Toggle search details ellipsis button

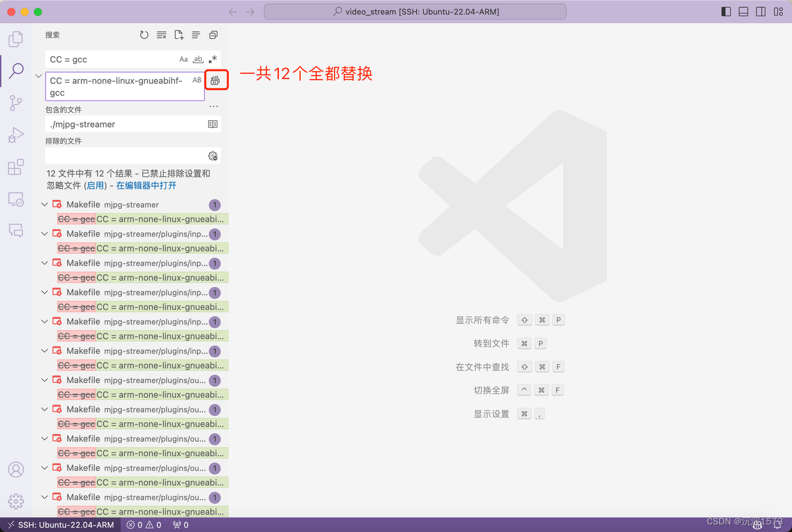tap(213, 106)
